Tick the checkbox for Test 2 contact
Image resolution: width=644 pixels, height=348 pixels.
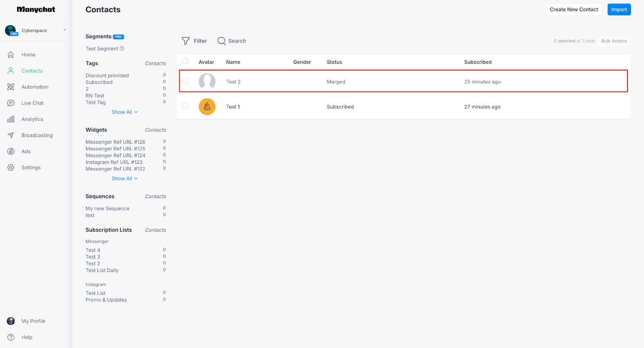(x=185, y=81)
